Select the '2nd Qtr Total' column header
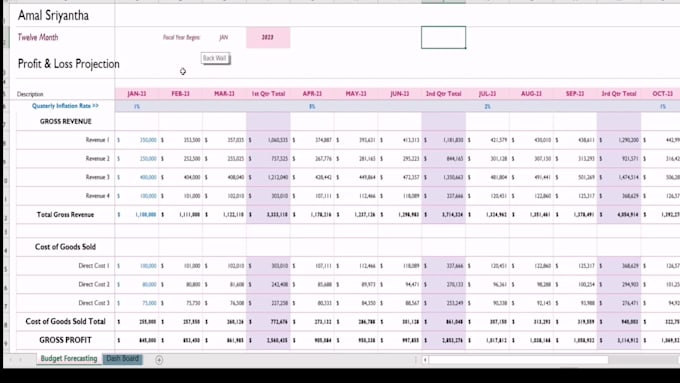The height and width of the screenshot is (383, 680). click(443, 94)
